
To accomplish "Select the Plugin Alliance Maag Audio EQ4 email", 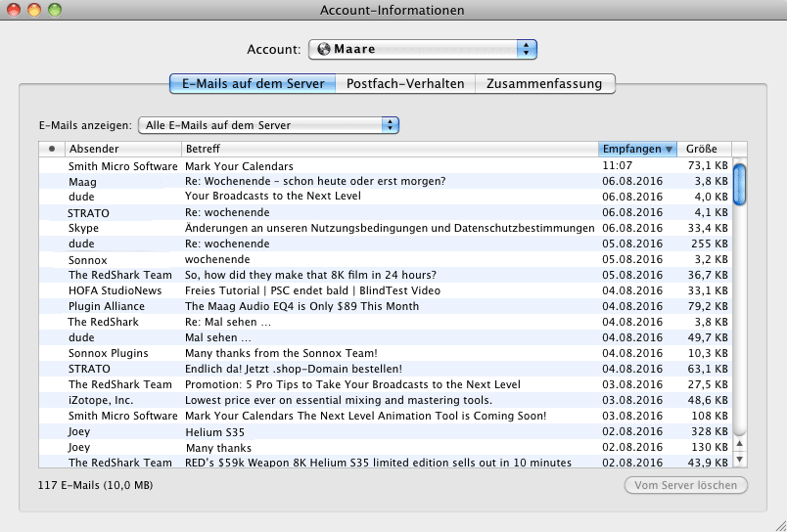I will coord(386,306).
